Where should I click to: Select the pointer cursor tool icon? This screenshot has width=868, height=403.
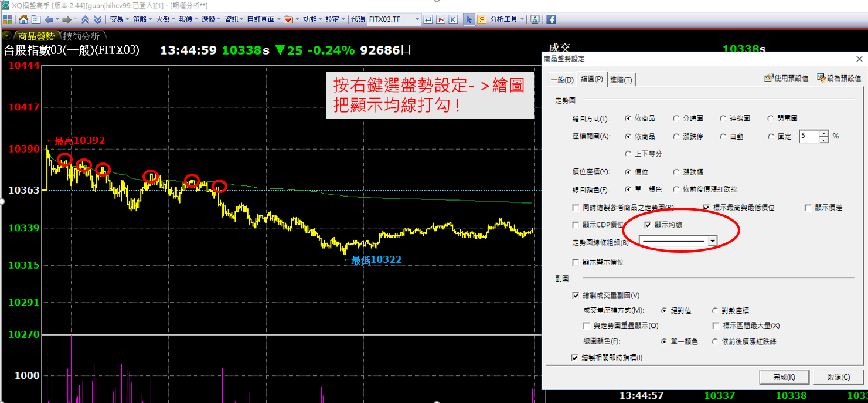(469, 19)
